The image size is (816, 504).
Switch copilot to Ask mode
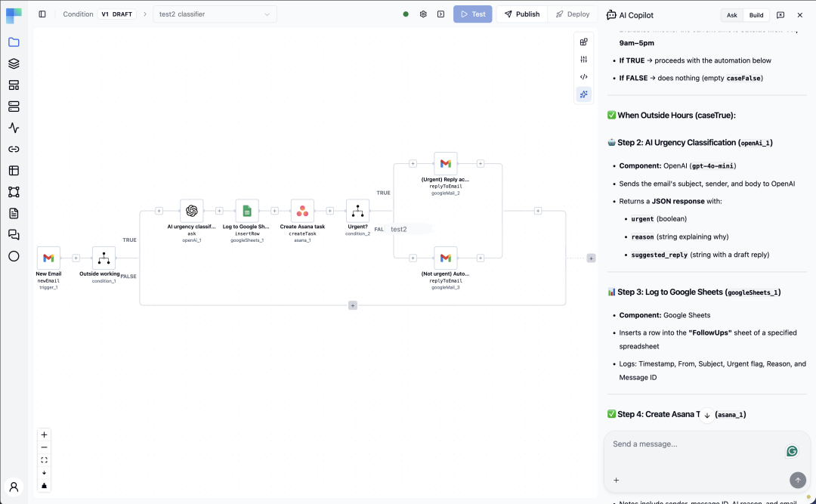click(731, 15)
